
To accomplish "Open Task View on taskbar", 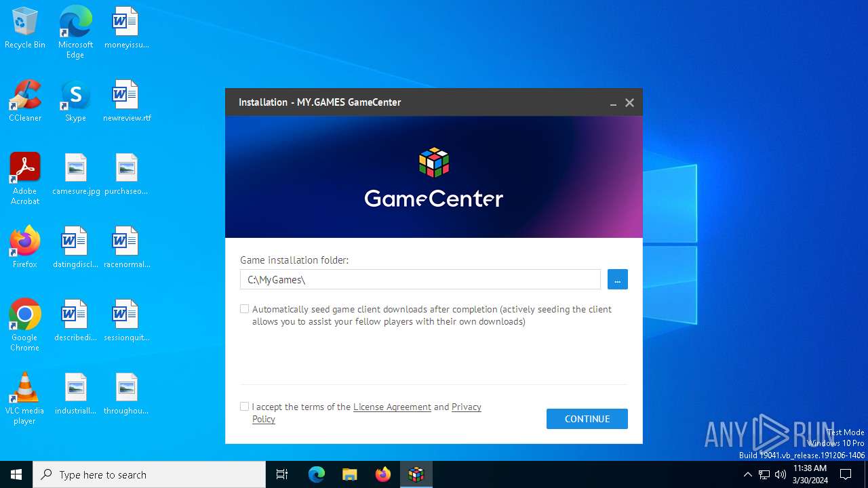I will pyautogui.click(x=282, y=474).
